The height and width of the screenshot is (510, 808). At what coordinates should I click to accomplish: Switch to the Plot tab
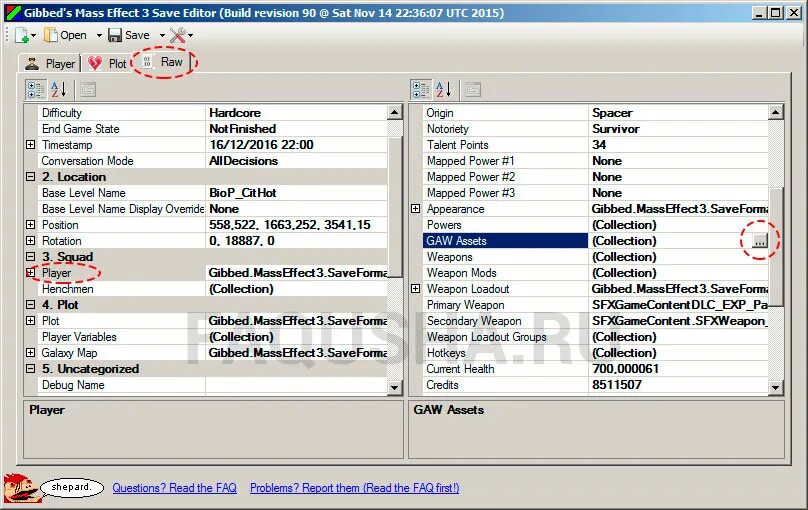(x=107, y=63)
